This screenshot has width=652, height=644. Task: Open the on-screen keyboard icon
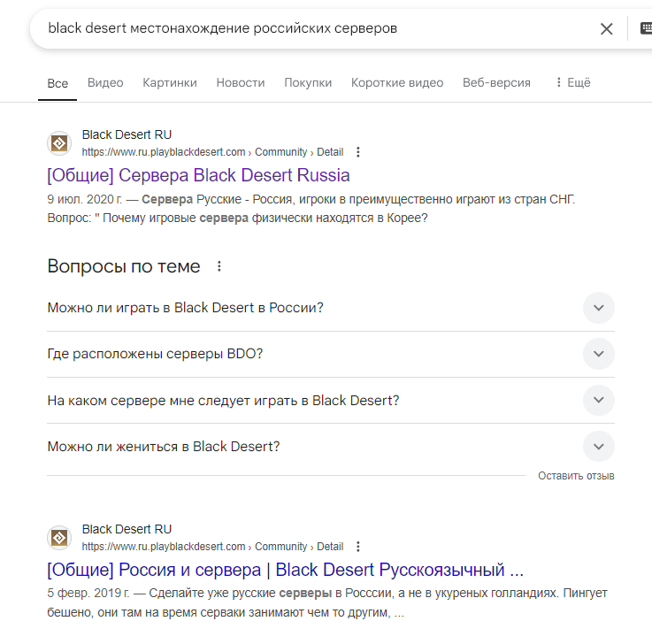click(646, 28)
